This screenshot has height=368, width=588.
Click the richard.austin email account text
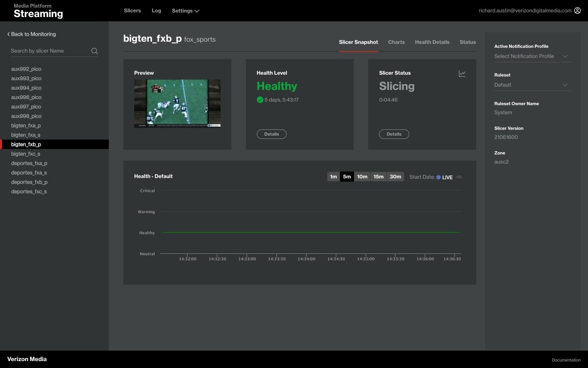525,11
